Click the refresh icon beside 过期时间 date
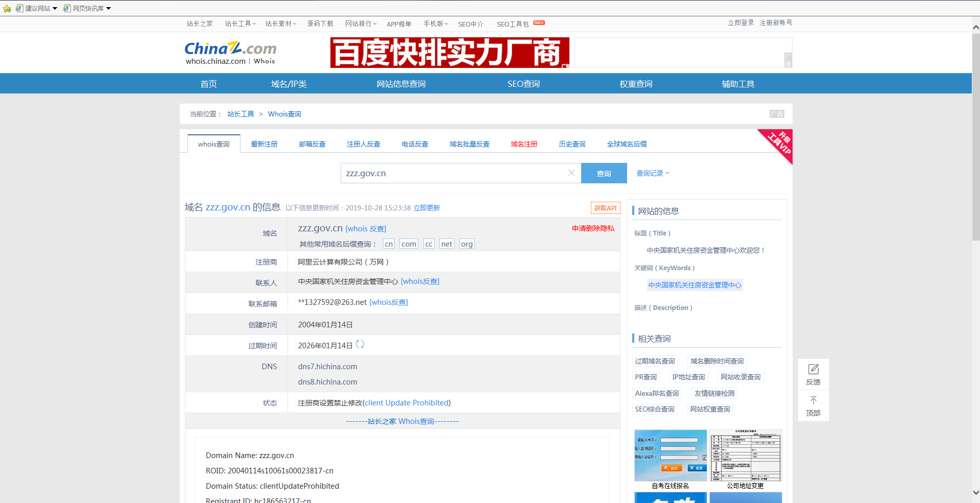This screenshot has height=503, width=980. point(360,344)
